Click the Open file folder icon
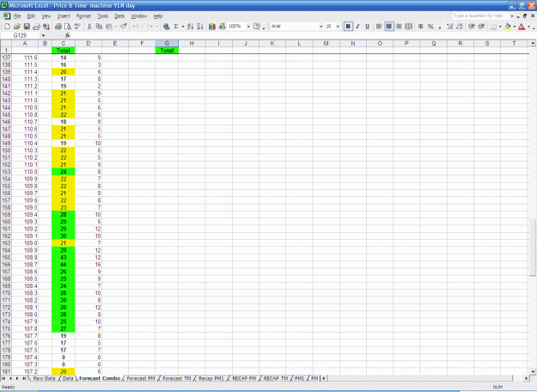This screenshot has width=537, height=392. (17, 27)
